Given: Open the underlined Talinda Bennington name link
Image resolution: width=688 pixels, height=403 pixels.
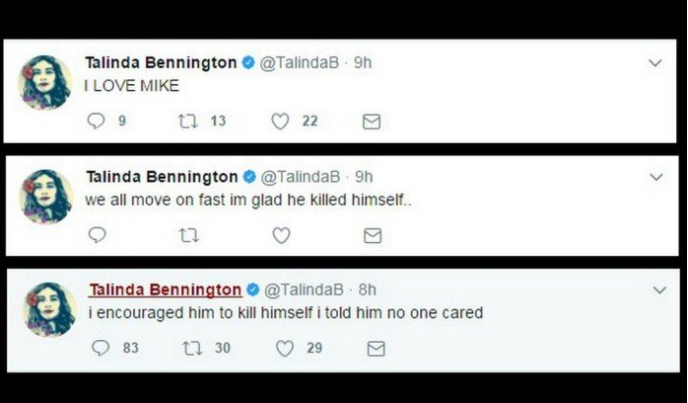Looking at the screenshot, I should (165, 290).
